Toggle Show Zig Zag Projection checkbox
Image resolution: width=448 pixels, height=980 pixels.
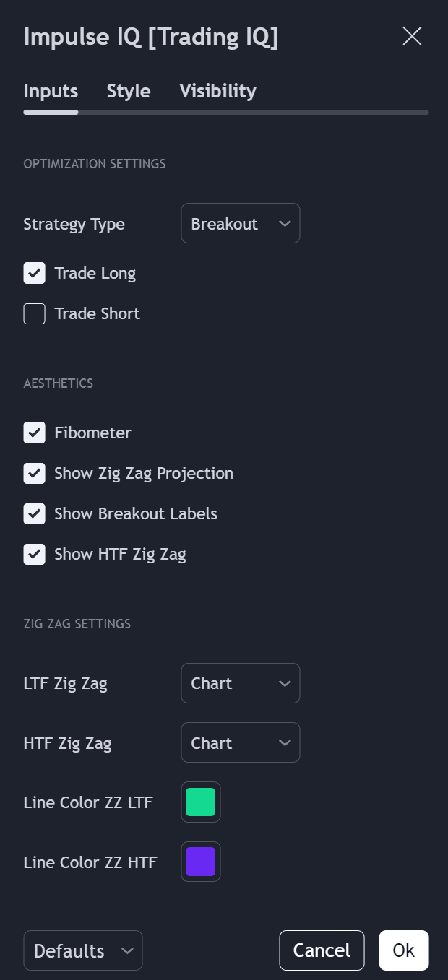[35, 473]
